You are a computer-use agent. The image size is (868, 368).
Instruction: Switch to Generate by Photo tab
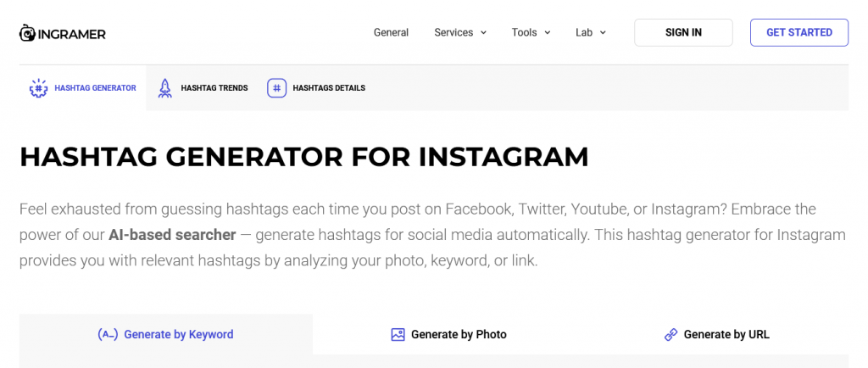pyautogui.click(x=449, y=334)
